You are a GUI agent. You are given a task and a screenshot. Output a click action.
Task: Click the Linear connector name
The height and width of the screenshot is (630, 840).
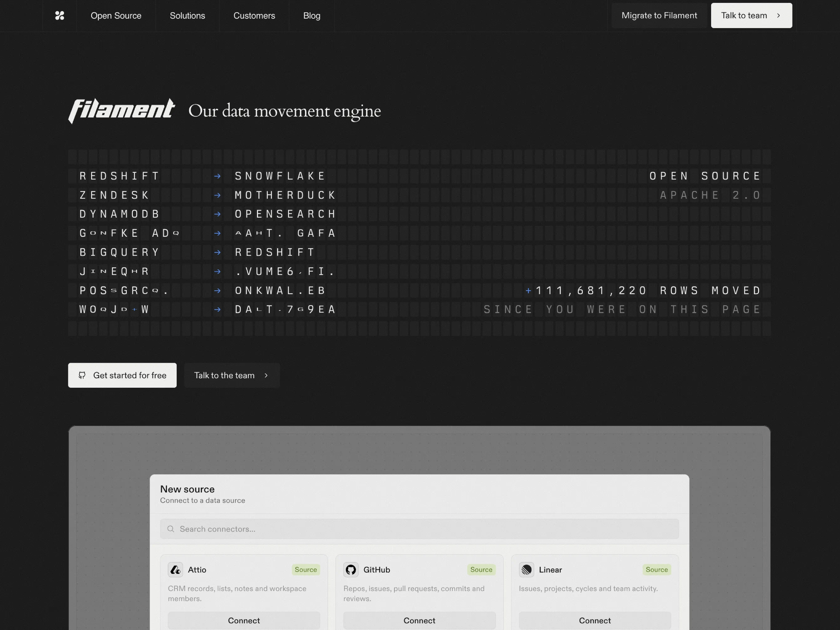(x=550, y=570)
